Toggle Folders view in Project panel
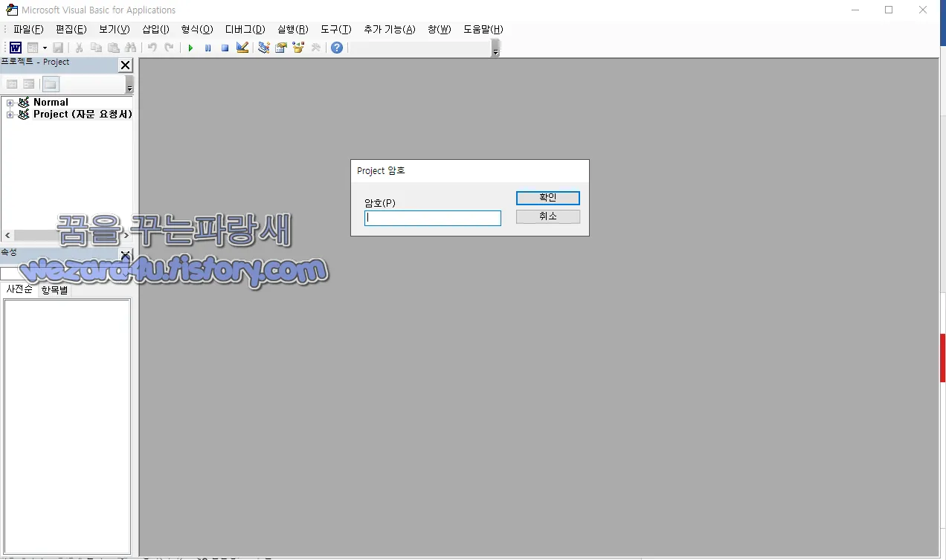 pos(50,84)
